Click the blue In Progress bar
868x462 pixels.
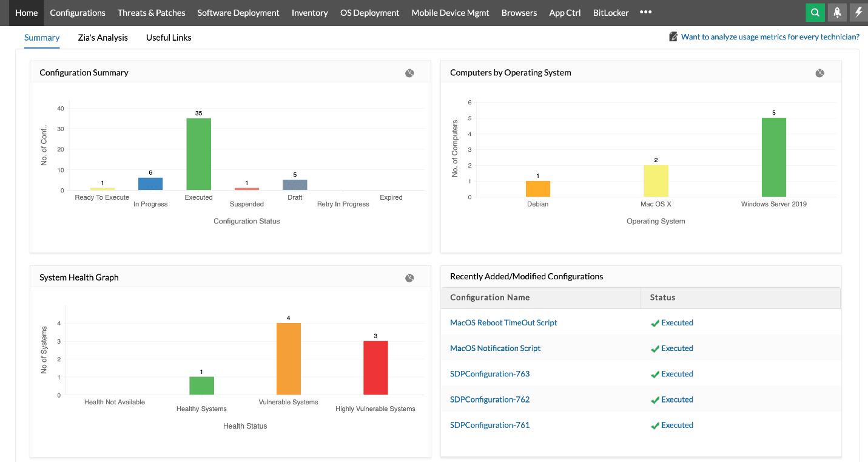pos(150,184)
